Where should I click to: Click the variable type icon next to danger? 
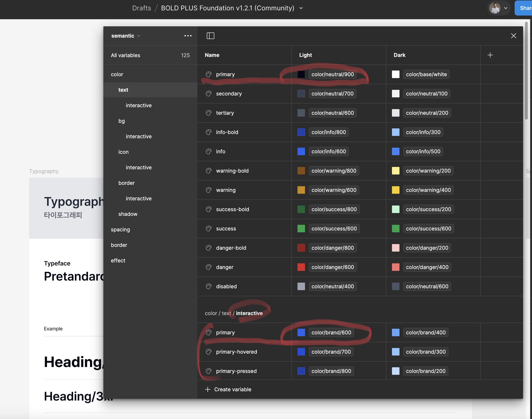(209, 267)
